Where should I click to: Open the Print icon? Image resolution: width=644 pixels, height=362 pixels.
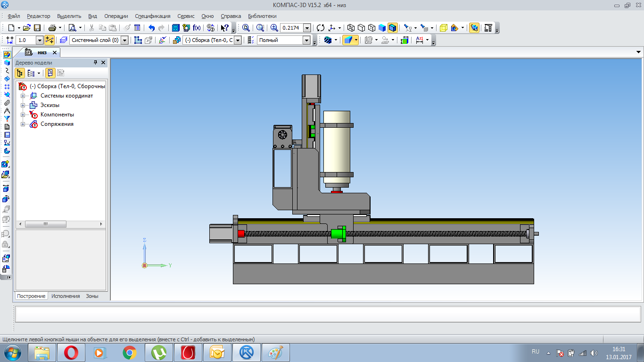[x=52, y=28]
